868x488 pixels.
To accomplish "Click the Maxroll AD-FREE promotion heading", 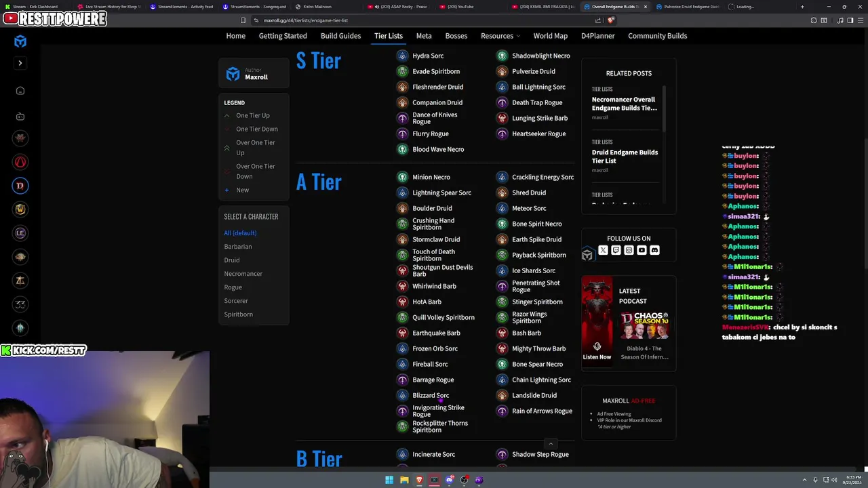I will (629, 401).
